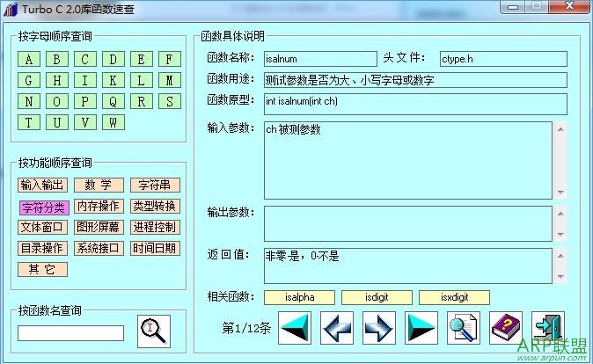This screenshot has width=593, height=364.
Task: Open 其它 function category
Action: 42,270
